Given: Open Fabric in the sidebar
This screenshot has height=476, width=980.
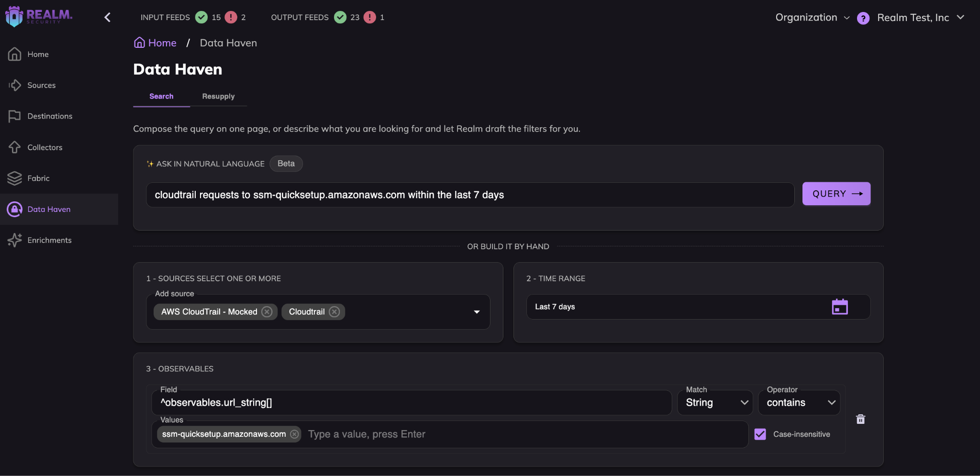Looking at the screenshot, I should [x=59, y=178].
